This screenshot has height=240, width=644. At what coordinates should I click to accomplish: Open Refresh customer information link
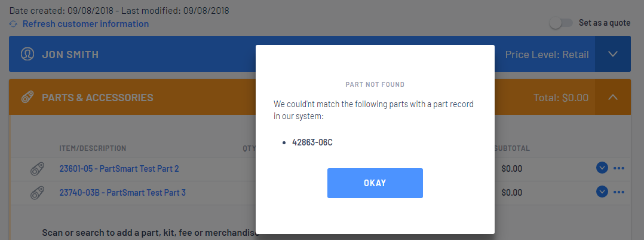click(x=85, y=24)
